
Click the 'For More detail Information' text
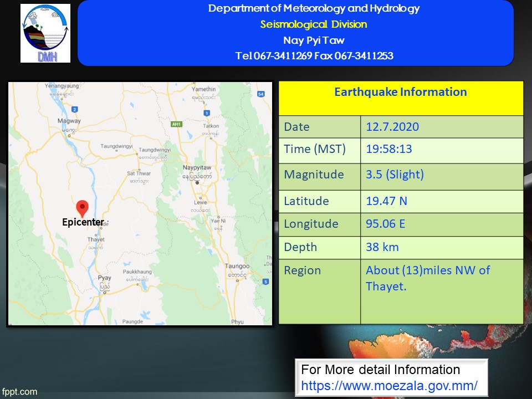pyautogui.click(x=380, y=370)
